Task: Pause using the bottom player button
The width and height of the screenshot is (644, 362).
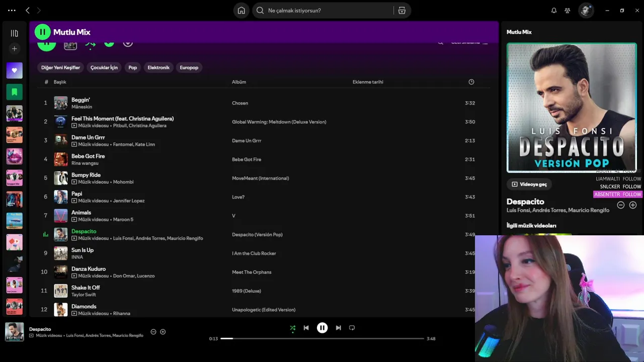Action: point(323,328)
